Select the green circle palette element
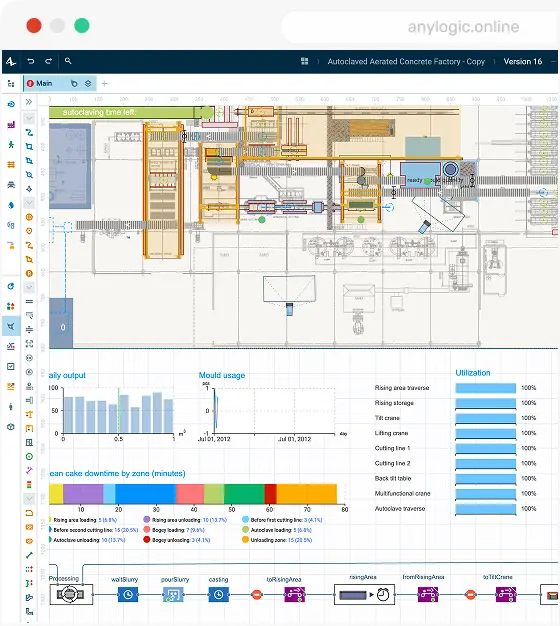 (x=29, y=456)
